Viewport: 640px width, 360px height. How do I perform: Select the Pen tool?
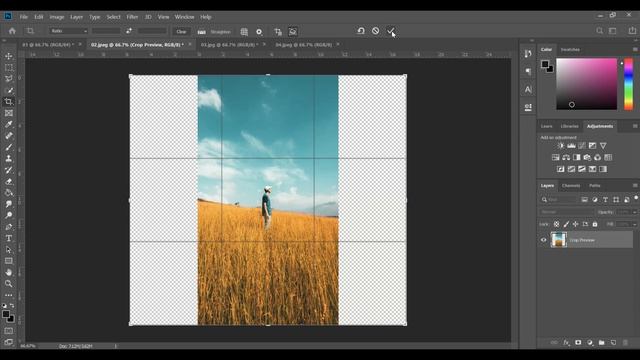click(x=9, y=227)
